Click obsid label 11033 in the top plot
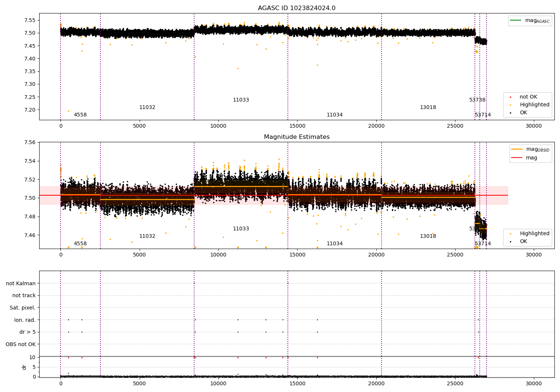This screenshot has height=392, width=560. [x=241, y=100]
